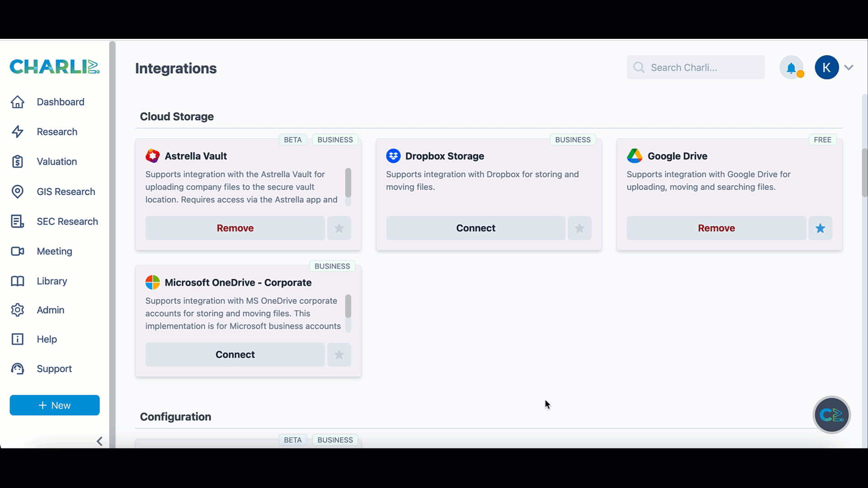
Task: Toggle favorite star for Astrella Vault
Action: tap(339, 228)
